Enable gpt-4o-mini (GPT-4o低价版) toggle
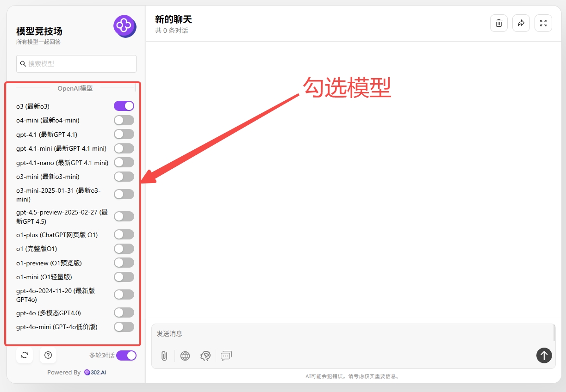Image resolution: width=566 pixels, height=392 pixels. coord(124,327)
